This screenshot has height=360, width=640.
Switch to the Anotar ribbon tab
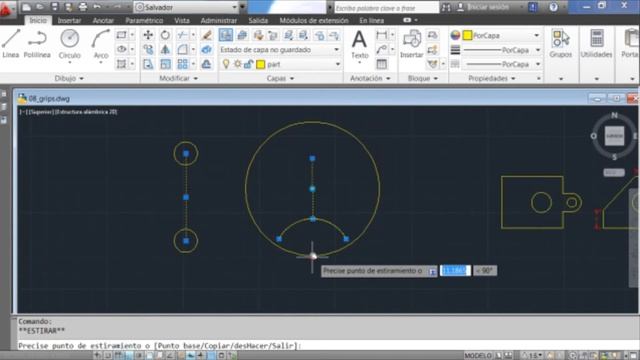pos(103,20)
